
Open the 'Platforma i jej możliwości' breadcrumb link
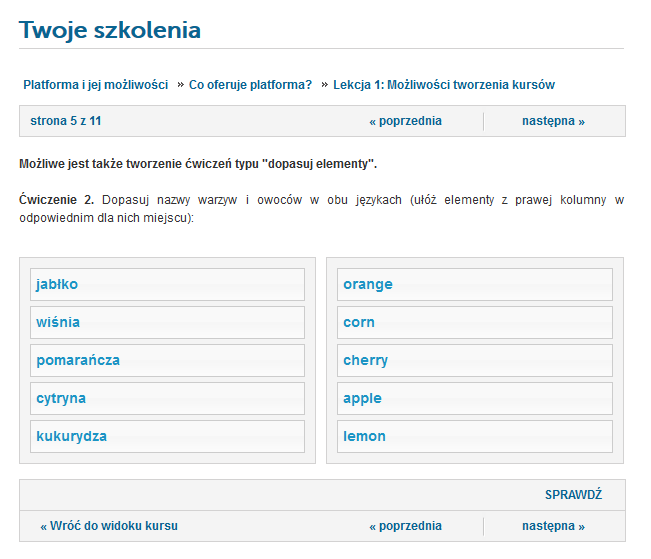tap(95, 85)
